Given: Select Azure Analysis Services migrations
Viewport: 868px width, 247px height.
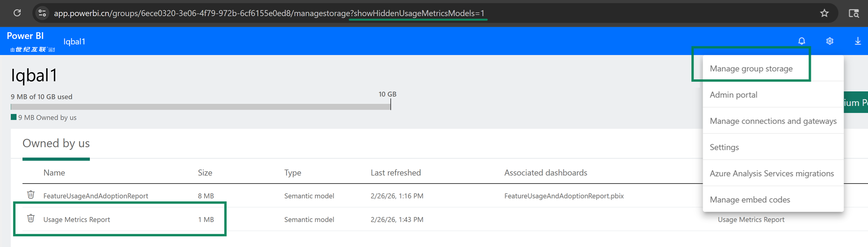Looking at the screenshot, I should [772, 173].
